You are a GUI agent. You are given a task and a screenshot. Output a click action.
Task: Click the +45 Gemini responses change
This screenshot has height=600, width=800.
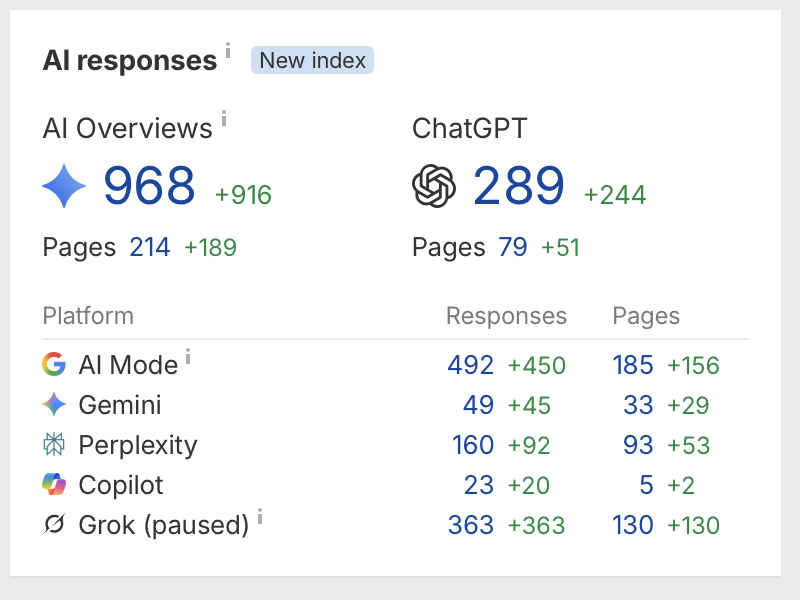[x=529, y=406]
